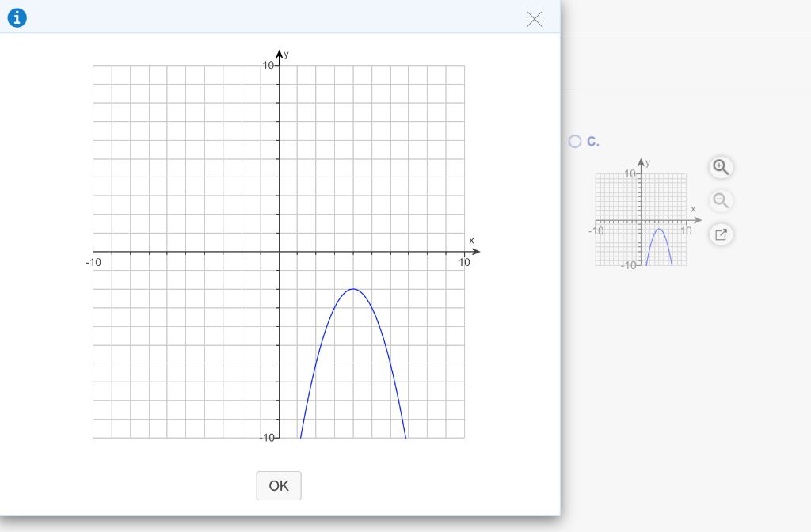Click the parabola's vertex on the large graph

point(353,290)
